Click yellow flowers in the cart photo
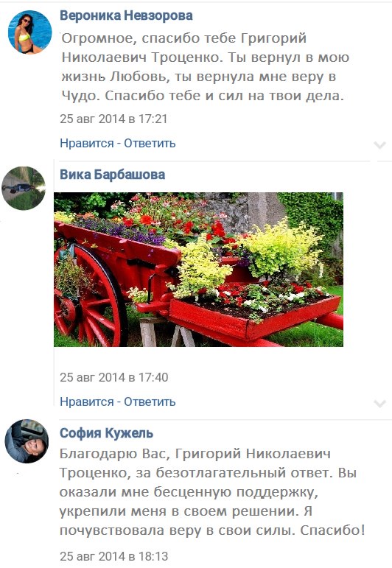The height and width of the screenshot is (568, 392). [x=279, y=248]
